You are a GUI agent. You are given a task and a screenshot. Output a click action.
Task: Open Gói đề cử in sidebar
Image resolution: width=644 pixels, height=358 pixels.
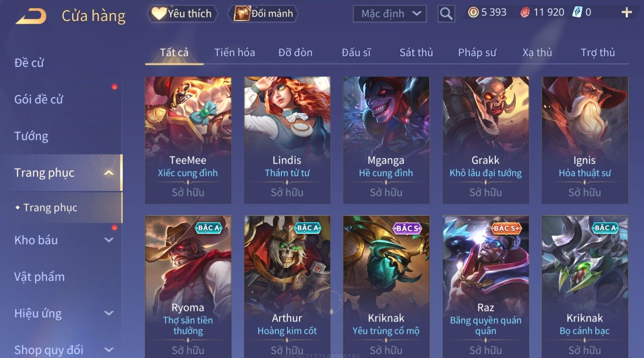[x=38, y=100]
